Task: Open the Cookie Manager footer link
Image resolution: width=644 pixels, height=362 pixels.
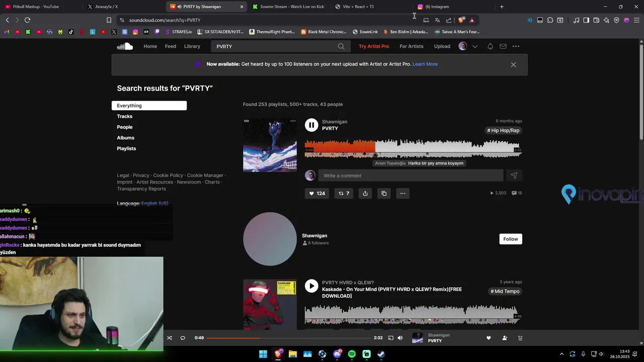Action: click(205, 175)
